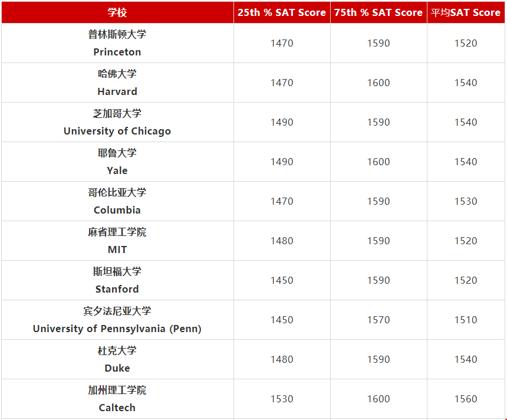Click Princeton's 25th percentile score 1470
The width and height of the screenshot is (507, 420).
point(282,43)
